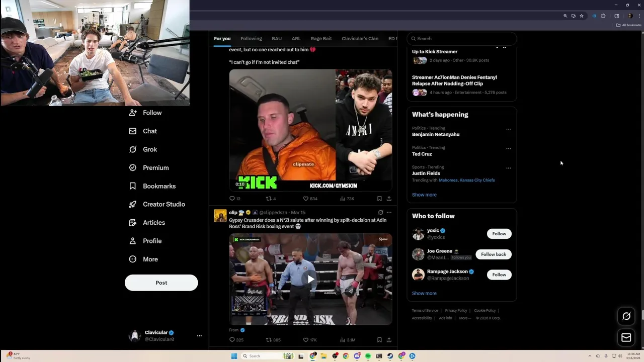The height and width of the screenshot is (362, 644).
Task: Open the Bookmarks sidebar icon
Action: click(x=133, y=186)
